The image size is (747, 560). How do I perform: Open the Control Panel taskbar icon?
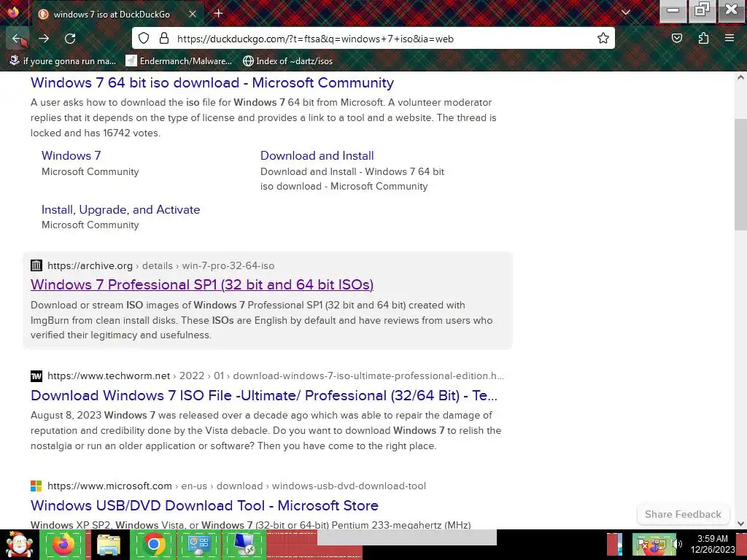[x=198, y=544]
